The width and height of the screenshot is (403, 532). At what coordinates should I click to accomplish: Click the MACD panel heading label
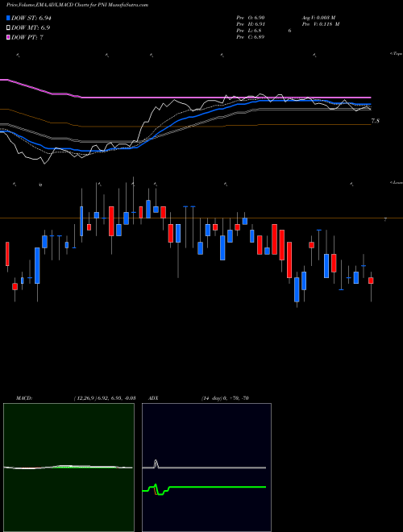23,398
